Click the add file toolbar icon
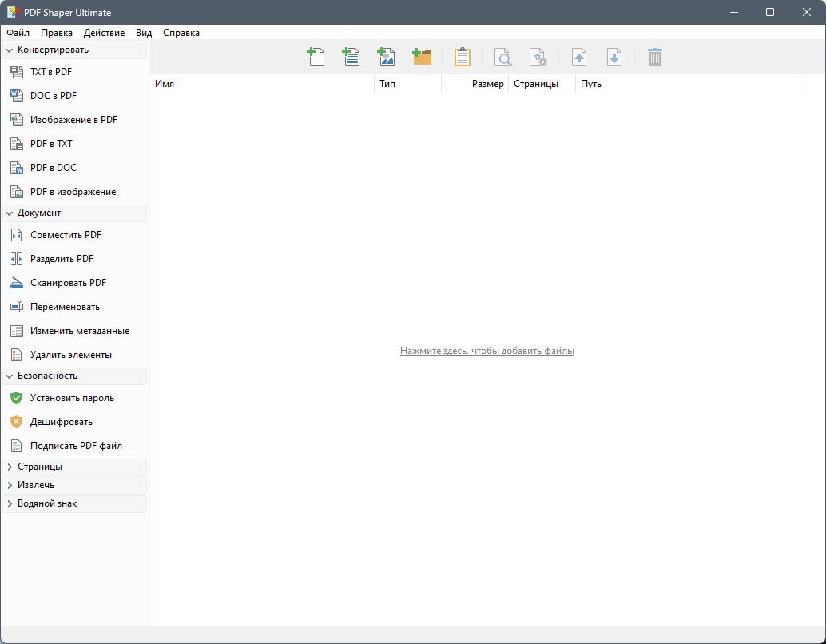Viewport: 826px width, 644px height. (316, 57)
